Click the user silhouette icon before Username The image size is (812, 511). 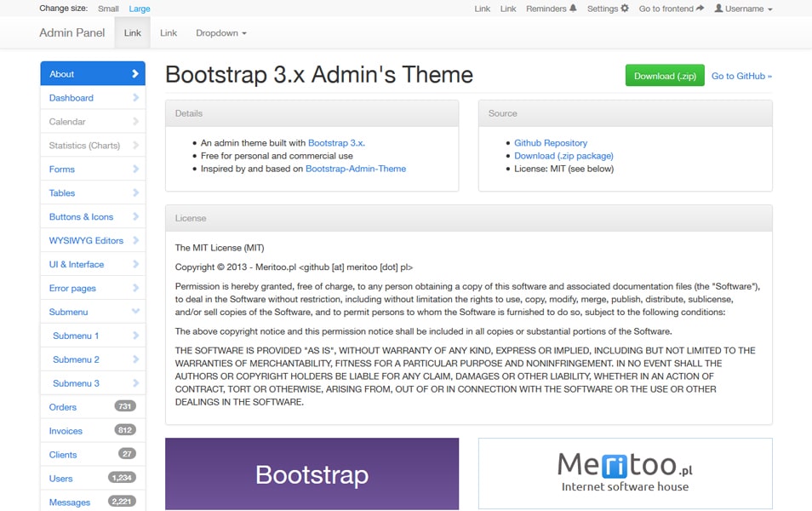click(x=718, y=9)
